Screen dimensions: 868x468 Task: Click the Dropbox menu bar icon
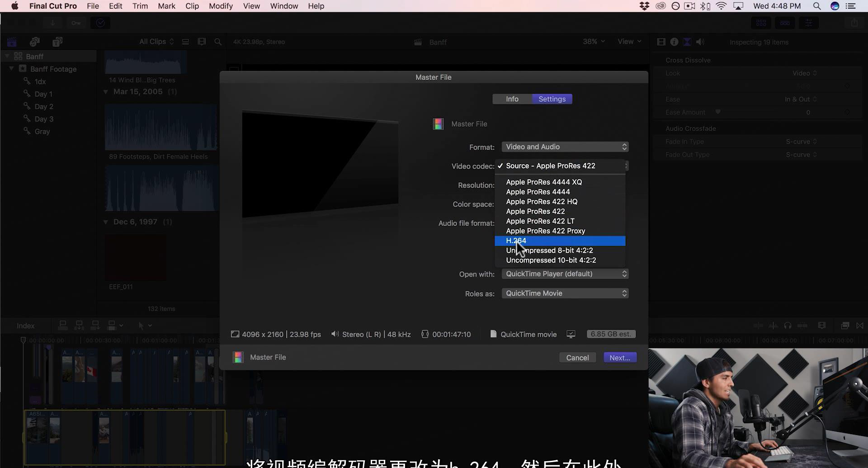pyautogui.click(x=644, y=6)
